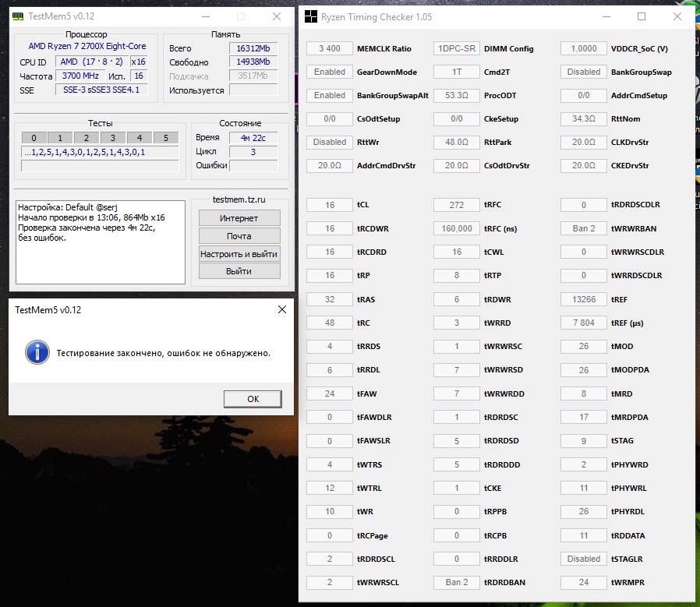
Task: Click the Время value 4м 22с
Action: click(253, 138)
